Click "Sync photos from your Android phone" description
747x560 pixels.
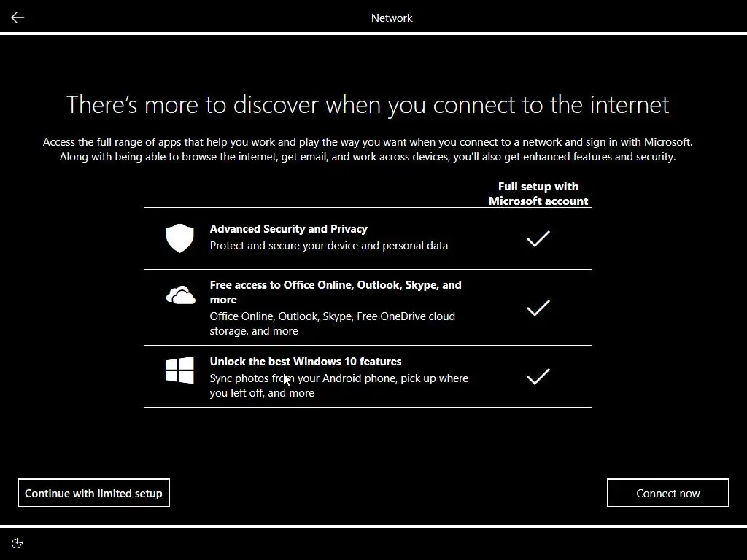(x=338, y=386)
